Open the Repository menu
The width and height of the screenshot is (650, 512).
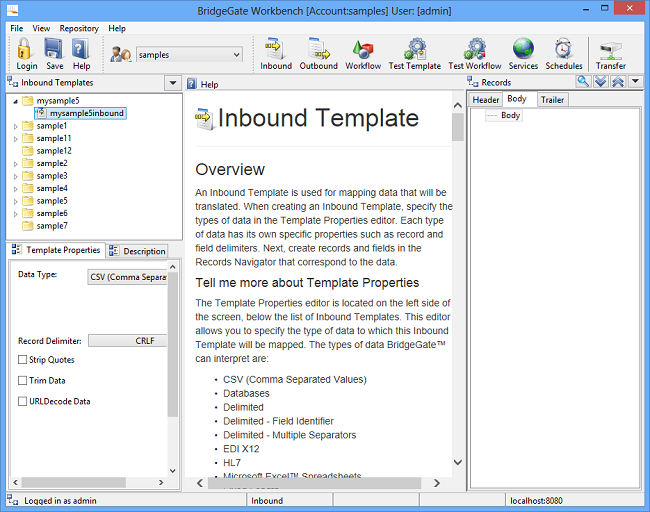point(79,28)
